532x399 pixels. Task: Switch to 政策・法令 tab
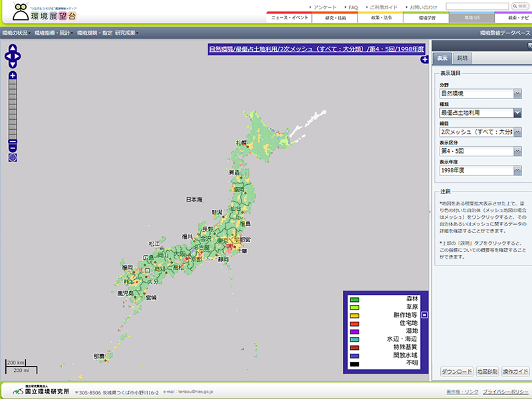pyautogui.click(x=380, y=17)
